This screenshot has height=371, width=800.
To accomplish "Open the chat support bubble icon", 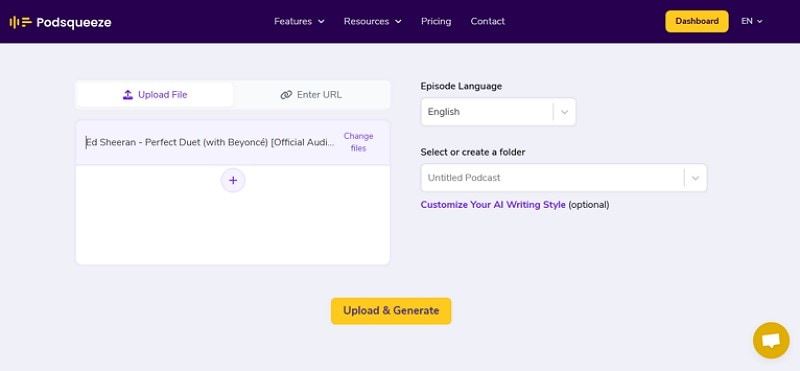I will tap(771, 340).
